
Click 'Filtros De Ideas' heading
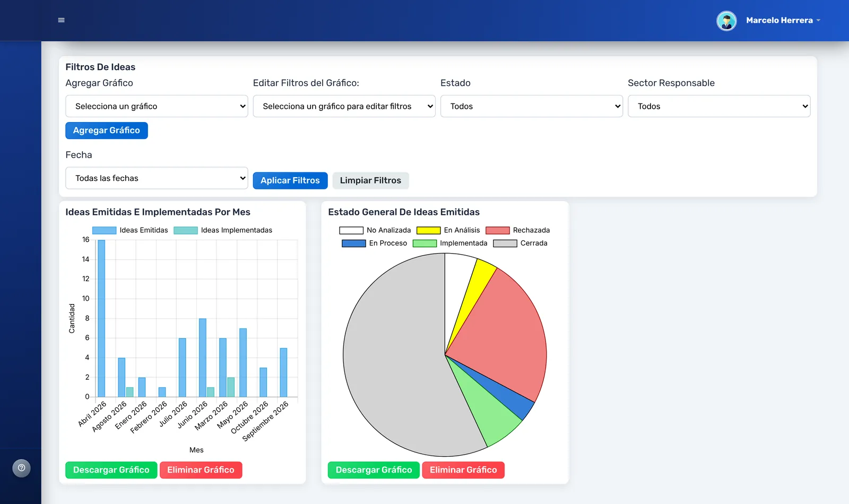pyautogui.click(x=100, y=67)
